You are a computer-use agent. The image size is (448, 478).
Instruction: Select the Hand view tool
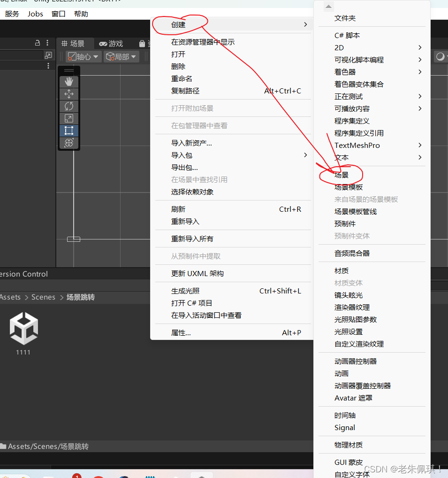[69, 82]
